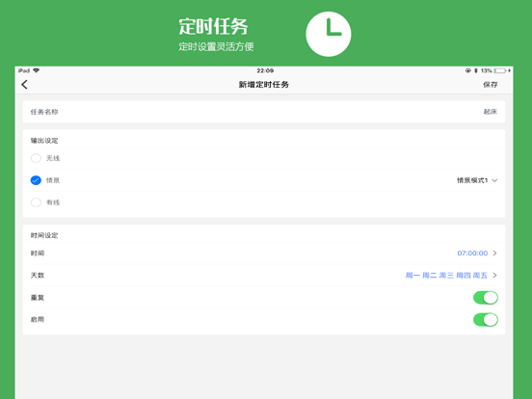Open day selection chevron in the 天数 row
532x399 pixels.
495,276
